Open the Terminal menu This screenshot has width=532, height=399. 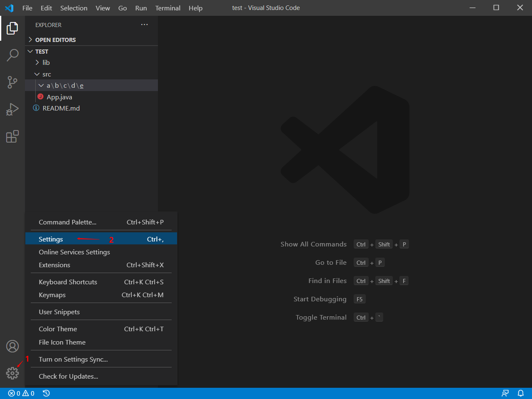click(x=168, y=8)
